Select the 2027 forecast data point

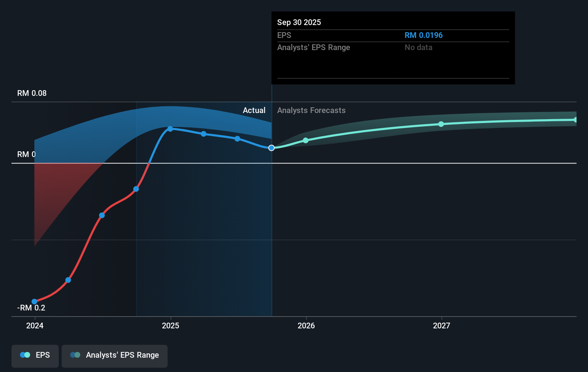coord(441,124)
